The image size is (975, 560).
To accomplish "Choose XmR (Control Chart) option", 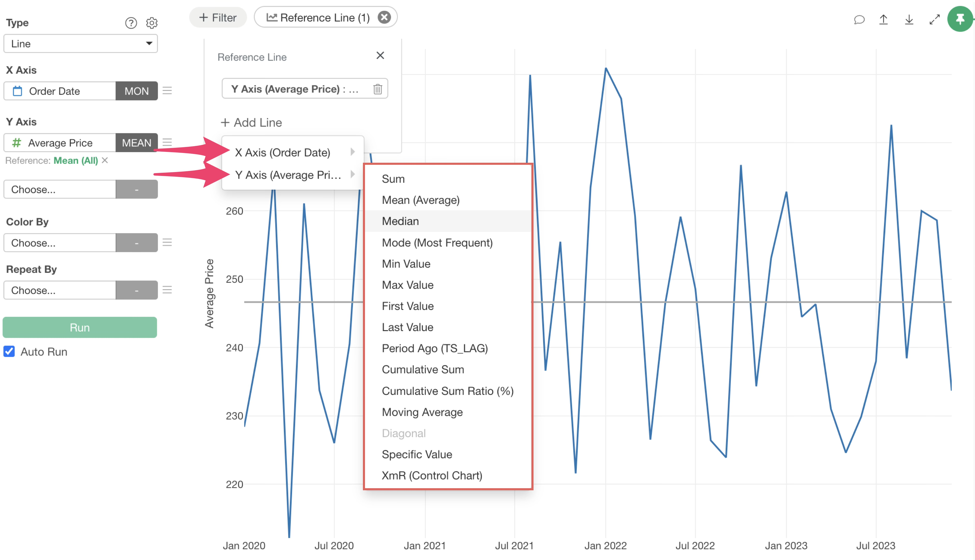I will pyautogui.click(x=432, y=475).
